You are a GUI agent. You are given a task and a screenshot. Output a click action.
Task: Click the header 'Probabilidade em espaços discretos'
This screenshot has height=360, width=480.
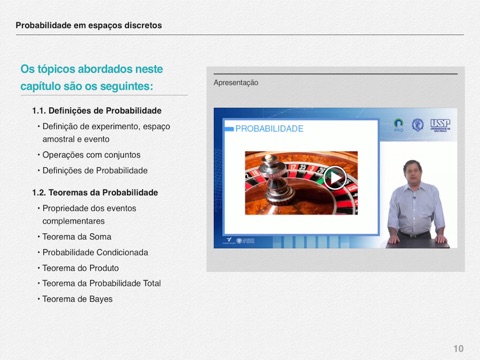click(x=89, y=26)
